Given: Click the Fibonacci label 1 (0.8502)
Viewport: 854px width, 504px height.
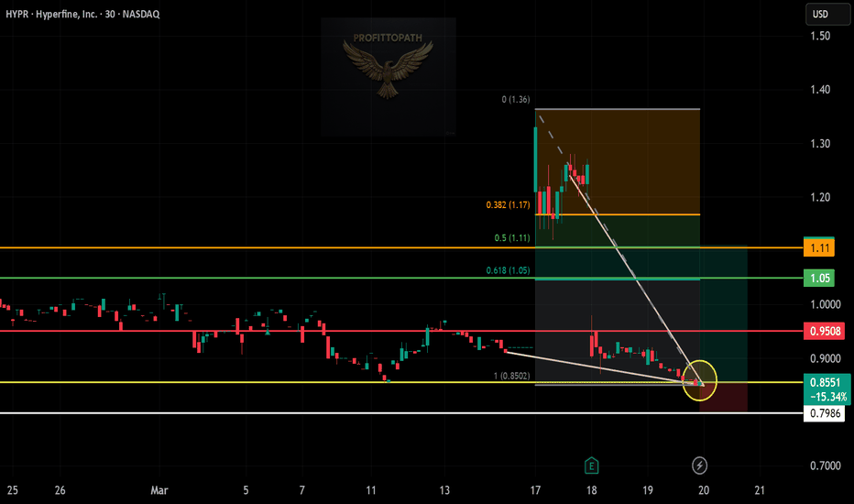Looking at the screenshot, I should [x=511, y=376].
